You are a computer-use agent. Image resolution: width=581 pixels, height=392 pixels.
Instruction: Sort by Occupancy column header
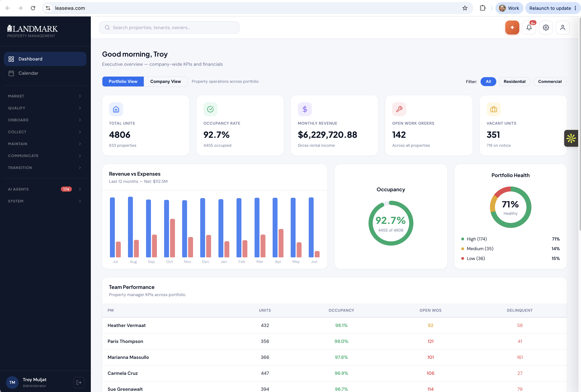click(341, 310)
